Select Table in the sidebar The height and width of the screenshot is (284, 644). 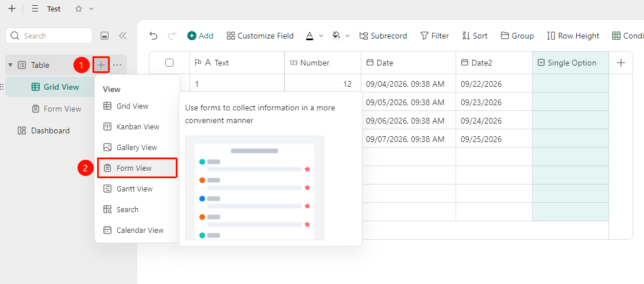click(x=40, y=65)
